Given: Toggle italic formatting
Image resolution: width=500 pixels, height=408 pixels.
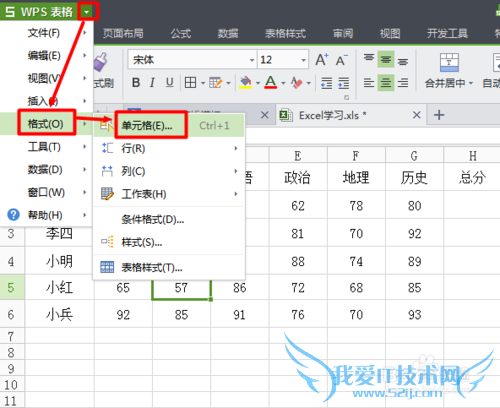Looking at the screenshot, I should pyautogui.click(x=152, y=82).
